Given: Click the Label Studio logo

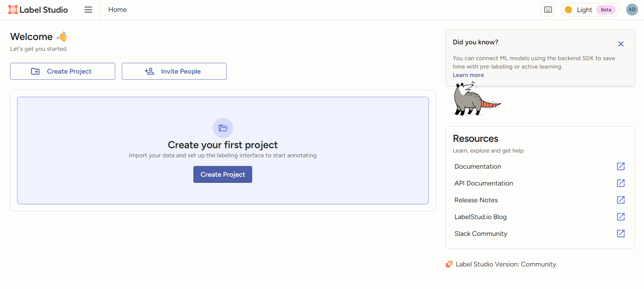Looking at the screenshot, I should click(x=38, y=10).
